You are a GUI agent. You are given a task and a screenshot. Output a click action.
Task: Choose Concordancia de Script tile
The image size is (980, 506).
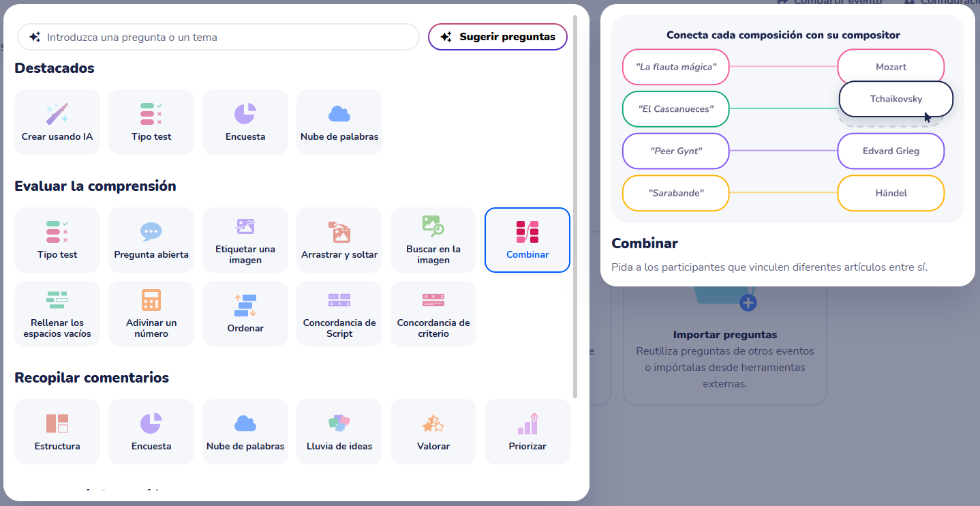click(339, 314)
